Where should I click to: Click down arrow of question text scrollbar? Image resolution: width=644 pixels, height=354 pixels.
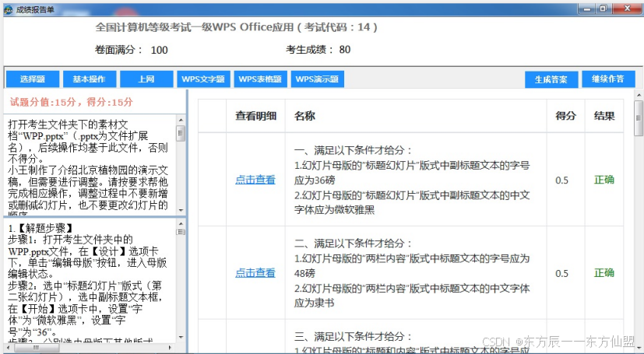pos(181,210)
